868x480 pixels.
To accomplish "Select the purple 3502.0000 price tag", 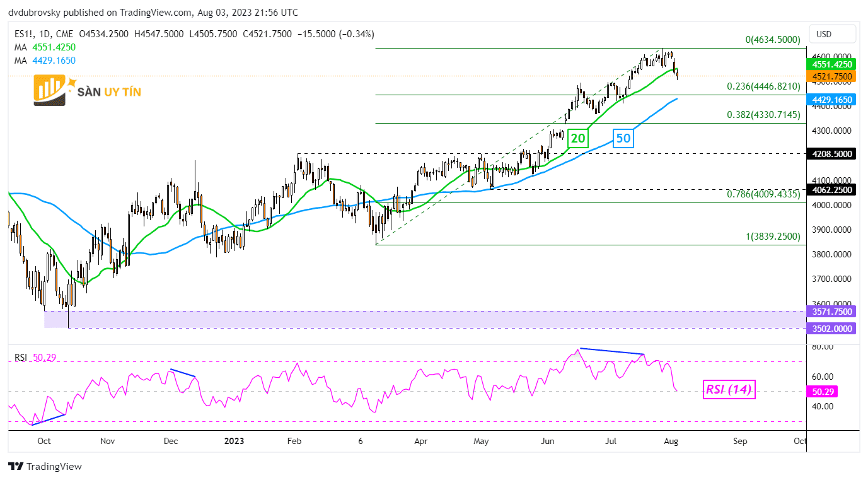I will tap(830, 329).
